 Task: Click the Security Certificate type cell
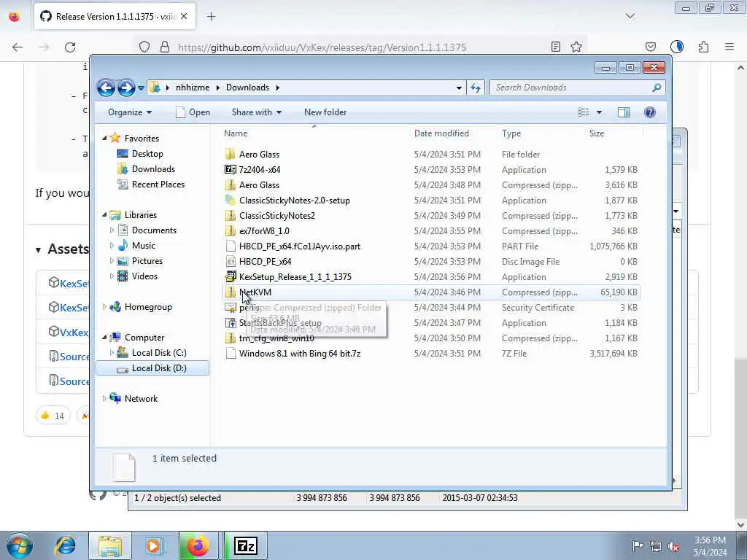point(538,308)
